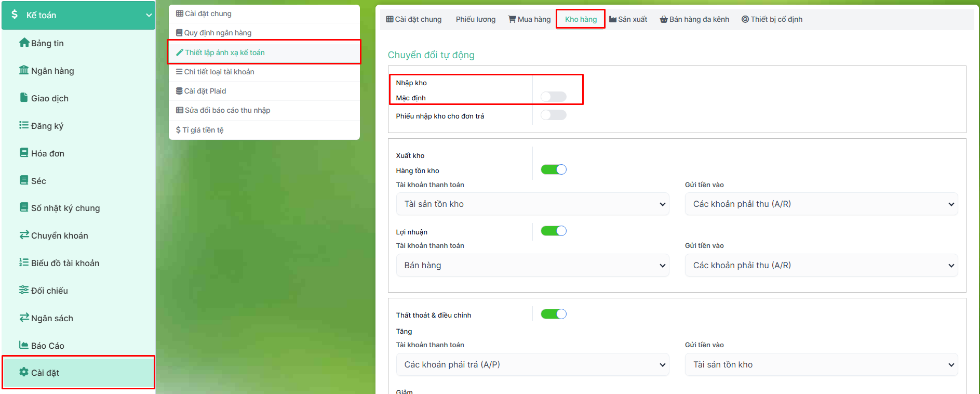Click the bank building icon for Ngân hàng
The height and width of the screenshot is (394, 980).
pyautogui.click(x=24, y=70)
